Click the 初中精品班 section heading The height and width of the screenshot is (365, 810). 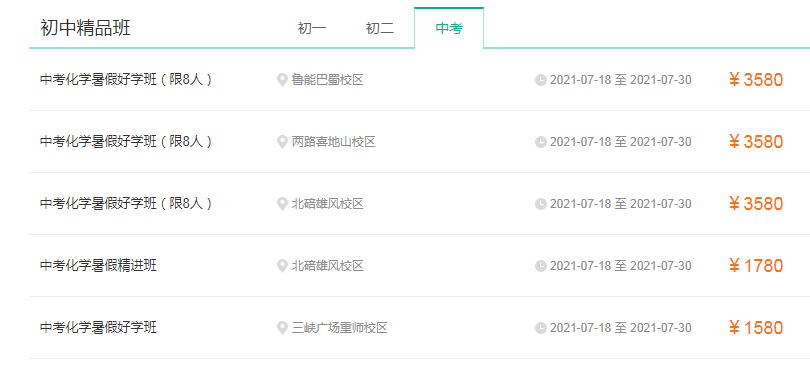click(x=85, y=28)
